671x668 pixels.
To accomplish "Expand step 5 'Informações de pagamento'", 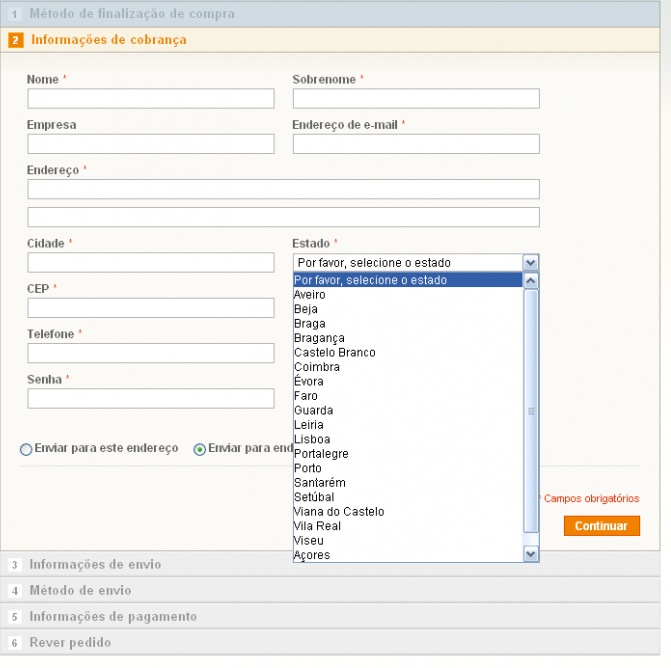I will click(x=113, y=617).
